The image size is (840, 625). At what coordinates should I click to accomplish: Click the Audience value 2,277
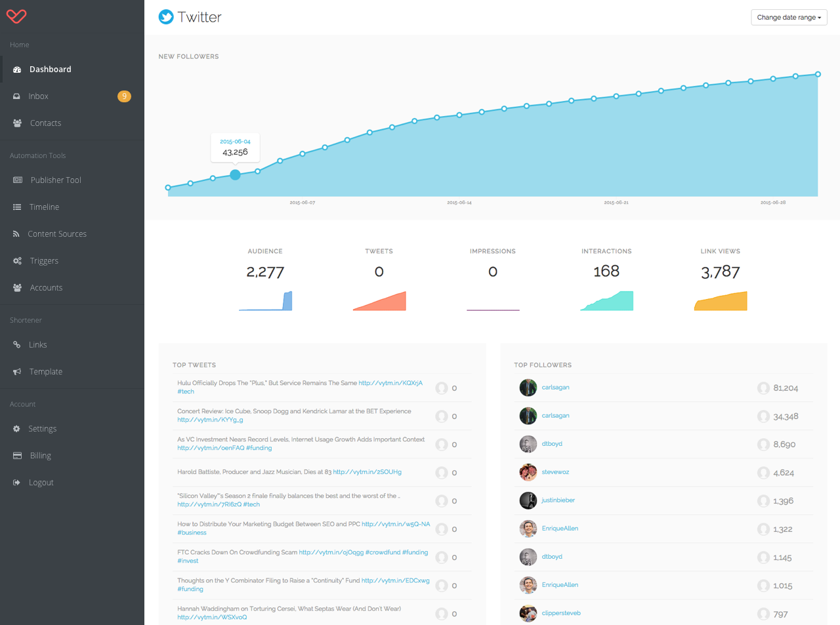(x=265, y=272)
